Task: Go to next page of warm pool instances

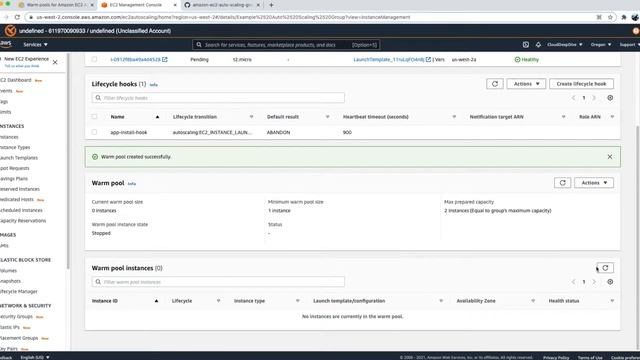Action: [x=594, y=282]
